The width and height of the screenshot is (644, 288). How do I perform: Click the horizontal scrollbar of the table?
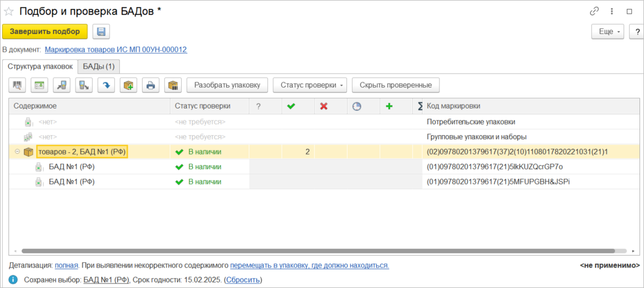pyautogui.click(x=318, y=251)
